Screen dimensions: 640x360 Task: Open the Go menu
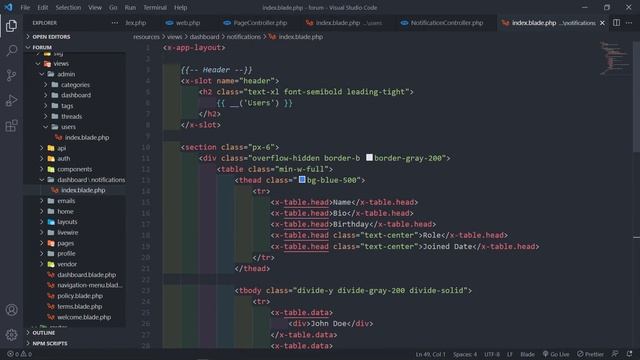click(113, 7)
